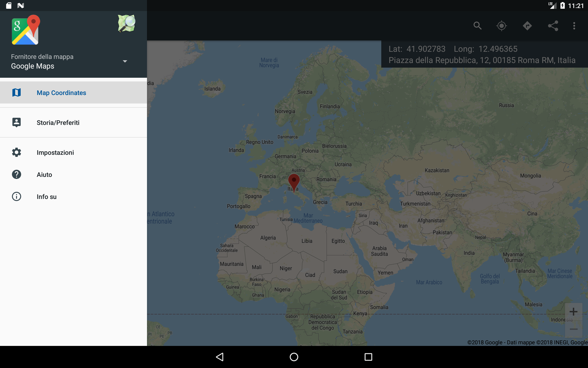Tap the Spagna label on the map
Screen dimensions: 588x368
click(253, 196)
